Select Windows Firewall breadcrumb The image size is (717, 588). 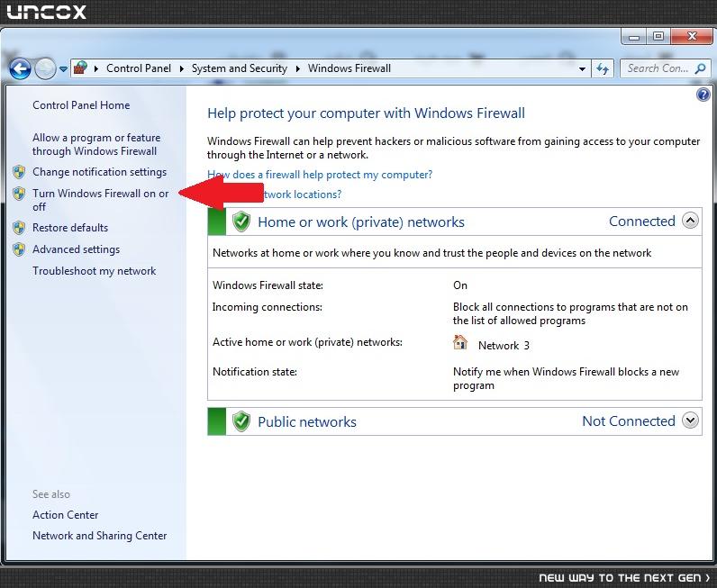pos(349,68)
